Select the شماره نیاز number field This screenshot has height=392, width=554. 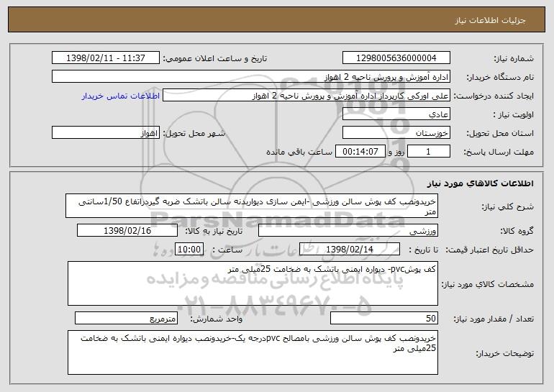396,58
